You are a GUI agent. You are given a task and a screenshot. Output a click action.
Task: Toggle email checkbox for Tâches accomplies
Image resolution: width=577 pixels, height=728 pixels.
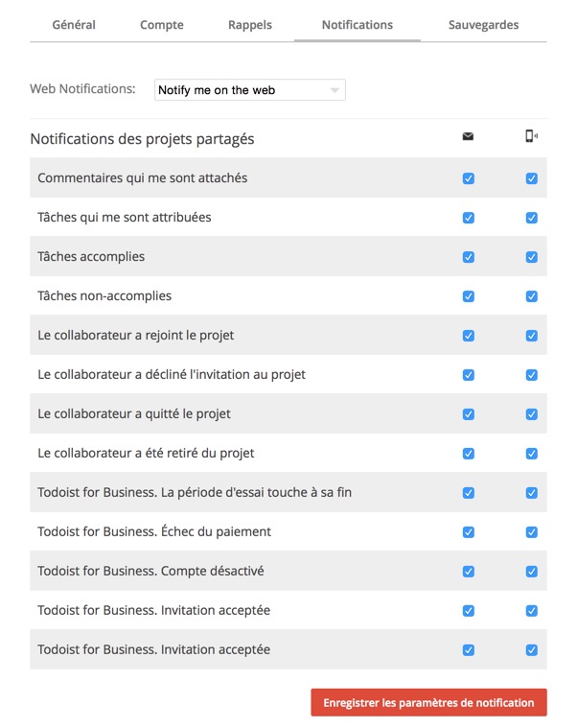(x=469, y=257)
